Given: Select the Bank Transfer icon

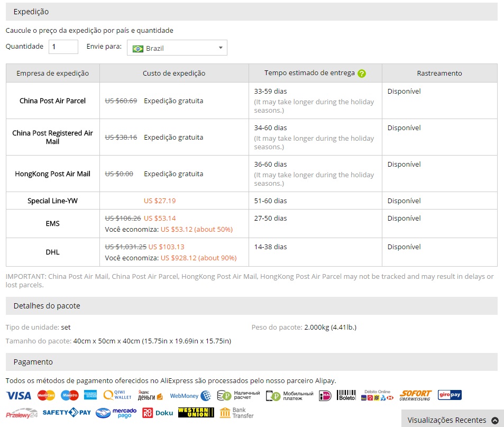Looking at the screenshot, I should point(236,413).
